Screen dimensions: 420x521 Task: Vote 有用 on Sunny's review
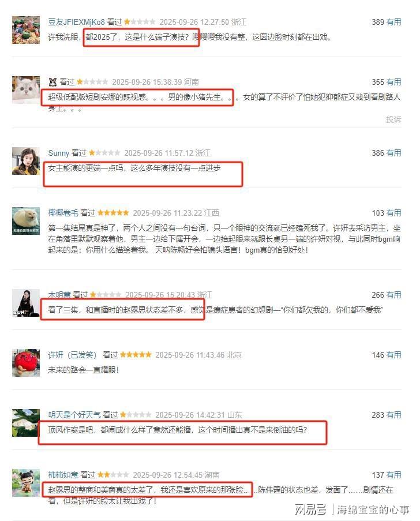[x=393, y=153]
